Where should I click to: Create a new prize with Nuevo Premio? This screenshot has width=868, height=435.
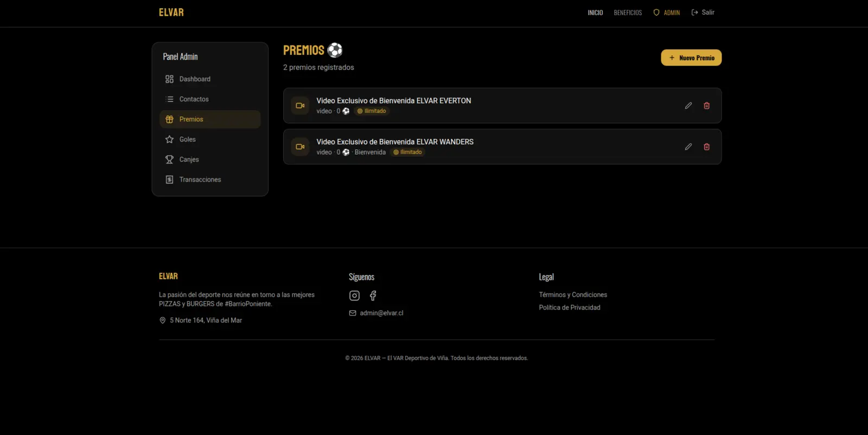coord(691,57)
